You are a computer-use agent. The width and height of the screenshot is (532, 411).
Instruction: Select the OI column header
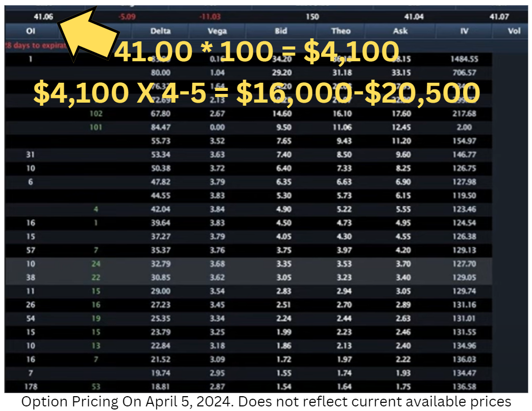click(32, 31)
